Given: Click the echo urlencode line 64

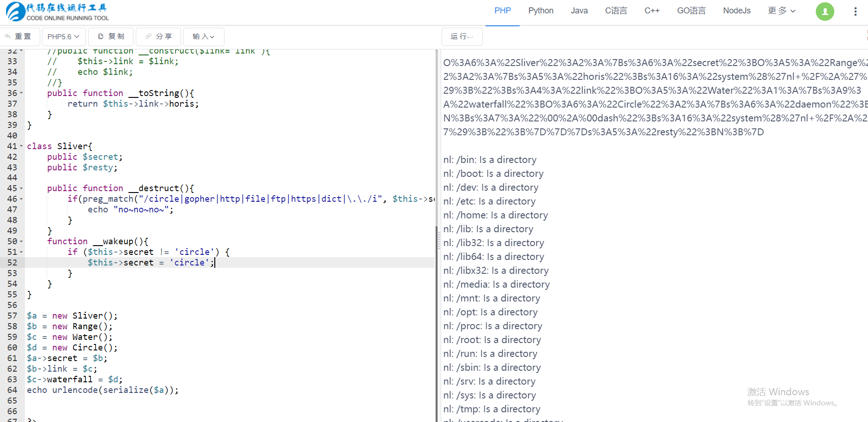Looking at the screenshot, I should (x=103, y=390).
